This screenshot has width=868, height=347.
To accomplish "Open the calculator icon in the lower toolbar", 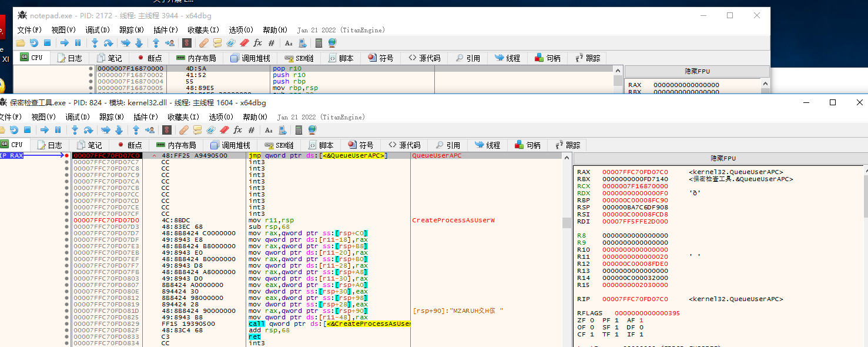I will 299,130.
